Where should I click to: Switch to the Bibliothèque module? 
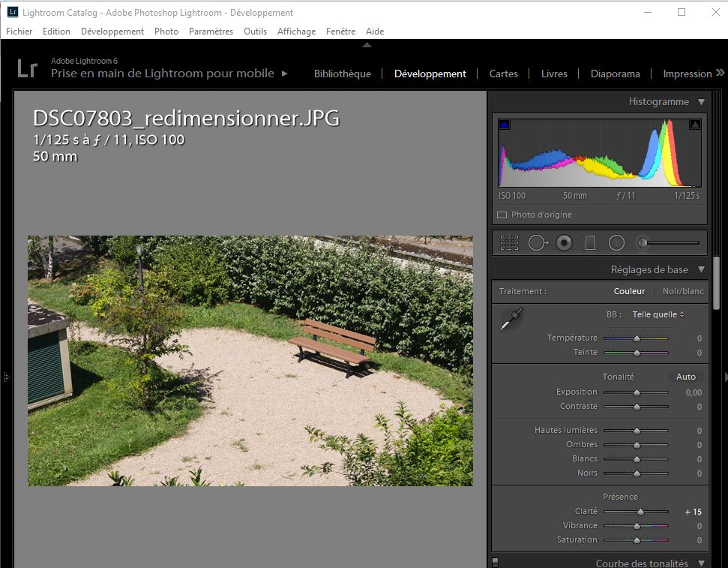[x=342, y=74]
